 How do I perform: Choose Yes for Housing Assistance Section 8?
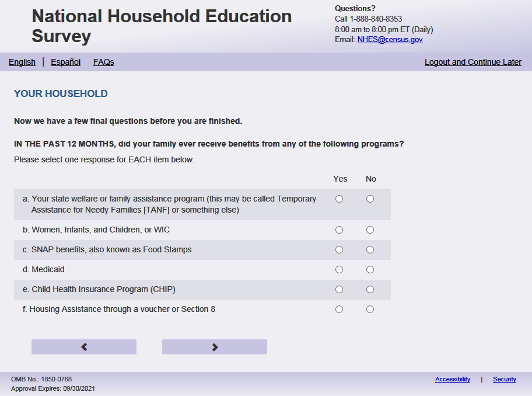(339, 310)
